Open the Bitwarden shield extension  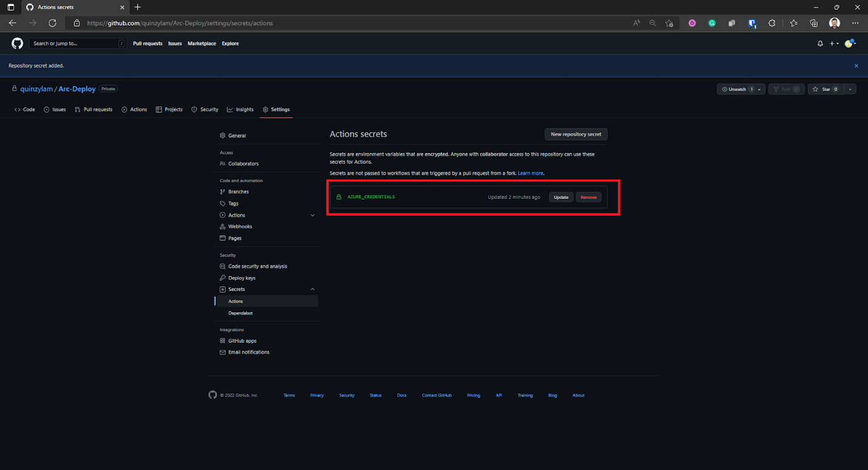point(752,24)
